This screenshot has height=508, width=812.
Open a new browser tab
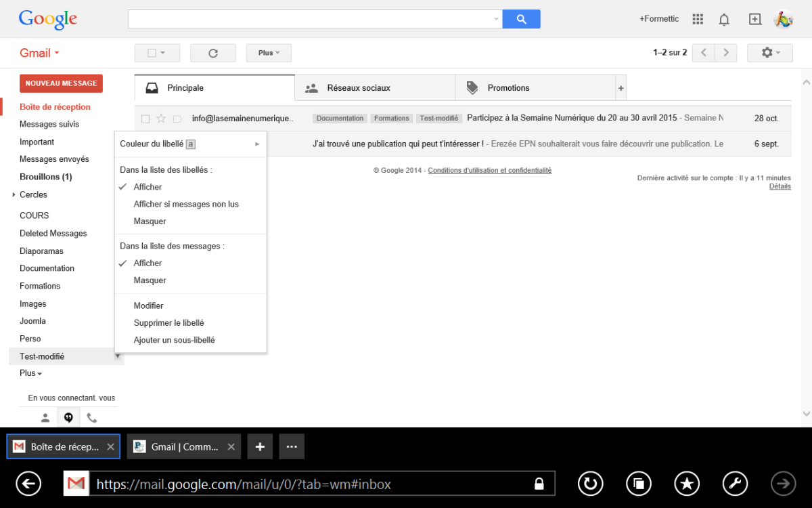click(x=260, y=447)
